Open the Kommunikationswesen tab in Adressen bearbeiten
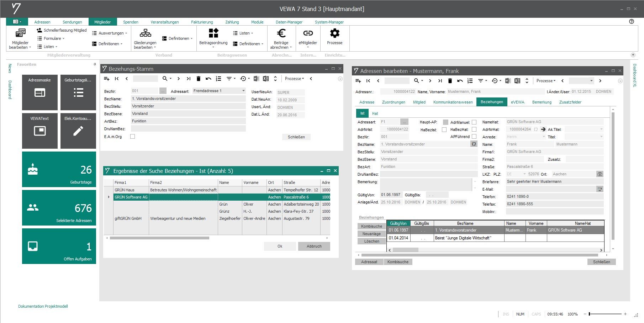 pos(453,102)
